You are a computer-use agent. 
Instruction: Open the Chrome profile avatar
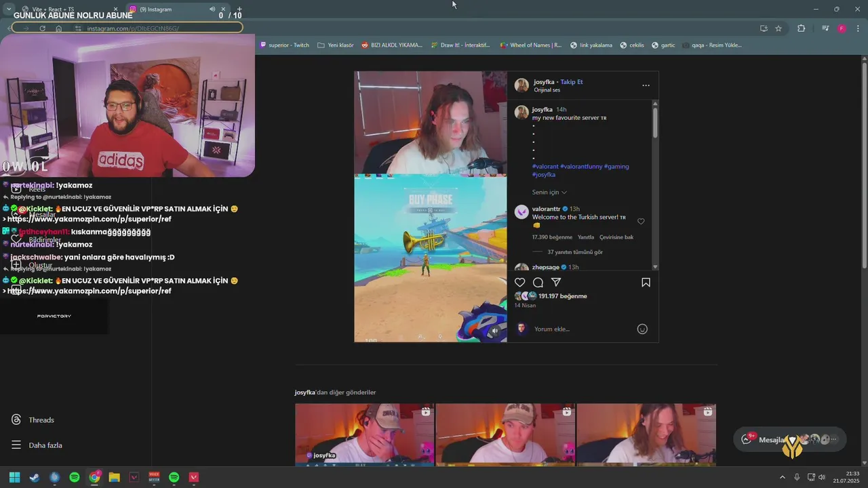tap(842, 28)
